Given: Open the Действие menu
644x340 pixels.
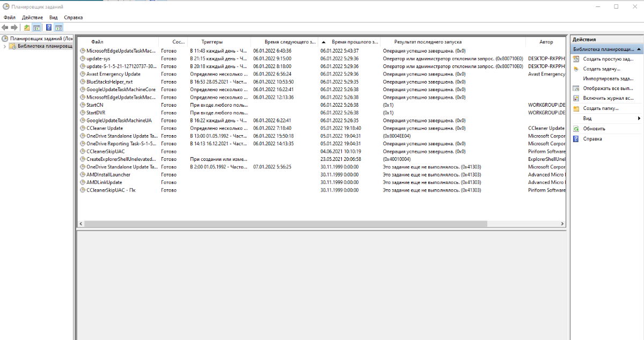Looking at the screenshot, I should (33, 17).
